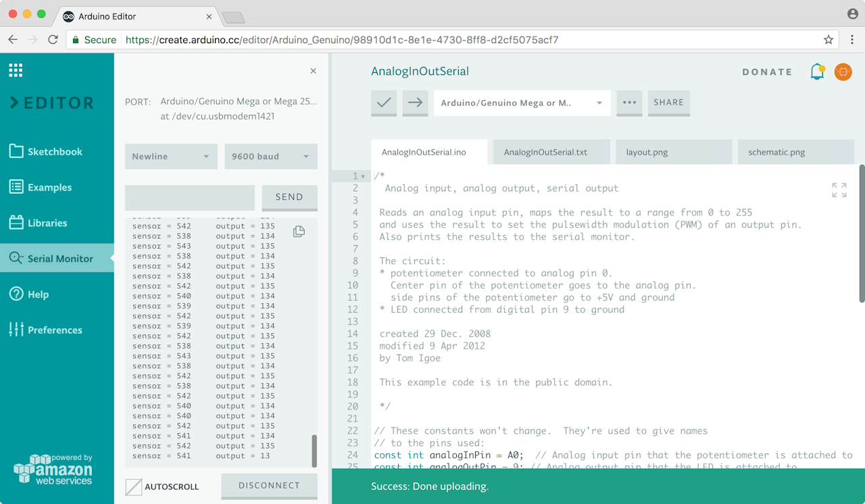Click the Upload arrow button
This screenshot has width=865, height=504.
click(415, 103)
